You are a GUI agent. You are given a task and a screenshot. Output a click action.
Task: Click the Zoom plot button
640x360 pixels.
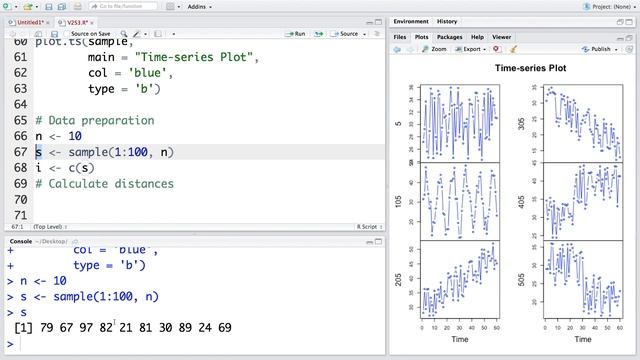434,49
